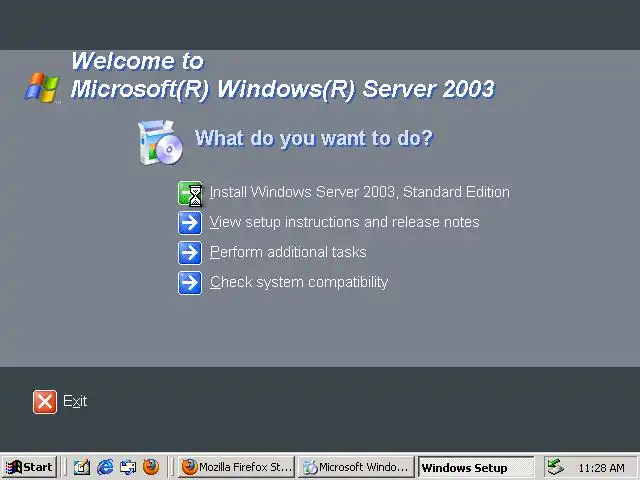The height and width of the screenshot is (480, 640).
Task: Click the network tray icon near clock
Action: click(x=555, y=467)
